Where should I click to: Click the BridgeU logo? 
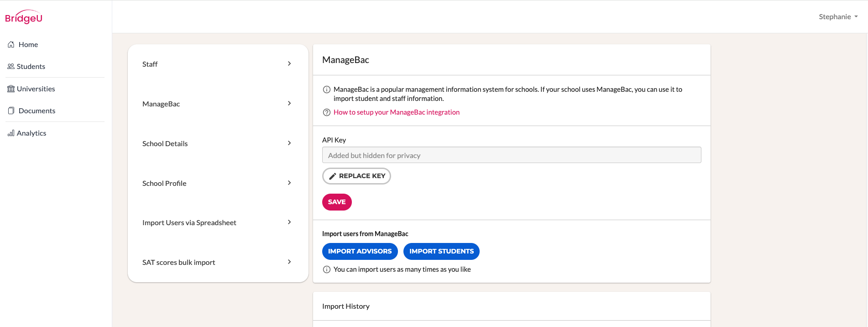coord(24,17)
